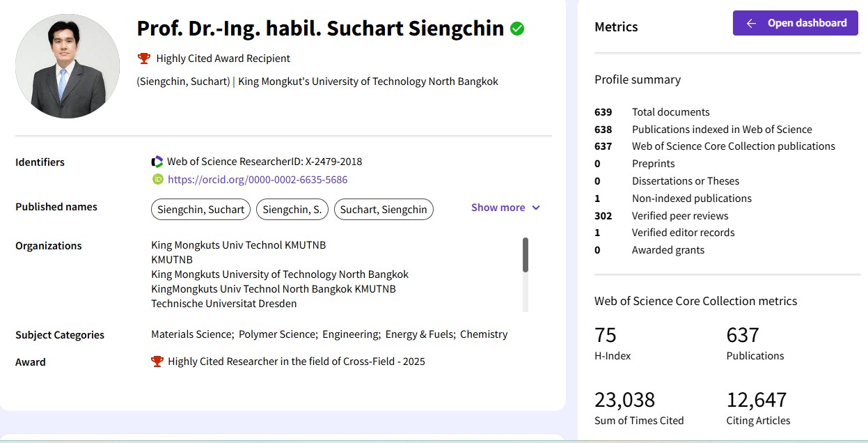868x443 pixels.
Task: Click the green verified checkmark badge
Action: [x=517, y=29]
